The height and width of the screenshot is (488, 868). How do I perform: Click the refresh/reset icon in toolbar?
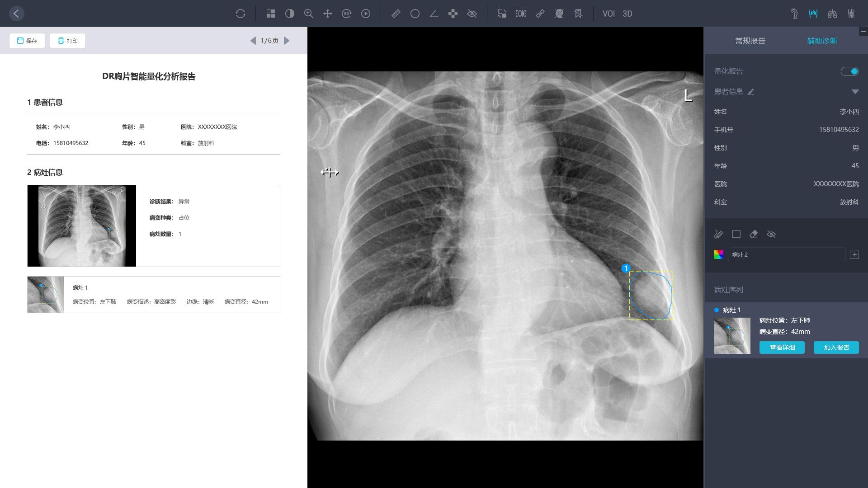click(241, 14)
